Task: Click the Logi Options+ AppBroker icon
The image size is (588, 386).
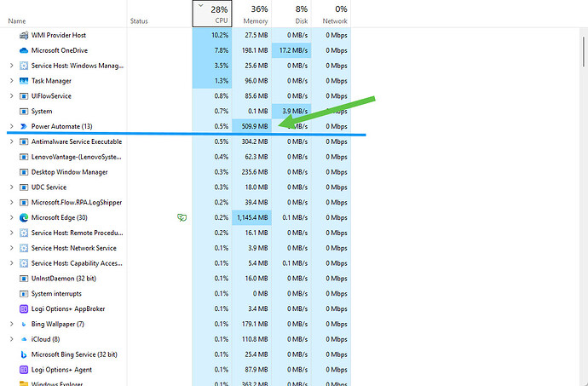Action: click(x=24, y=308)
